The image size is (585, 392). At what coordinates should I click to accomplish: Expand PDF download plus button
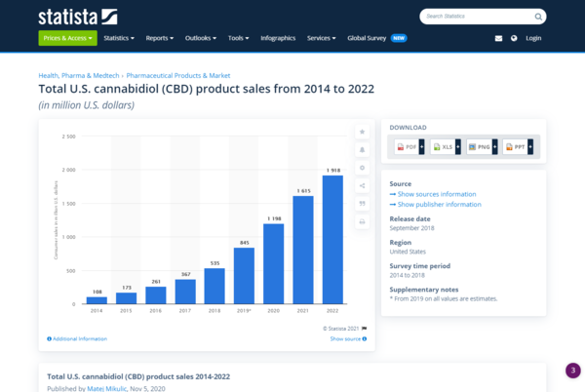(421, 147)
